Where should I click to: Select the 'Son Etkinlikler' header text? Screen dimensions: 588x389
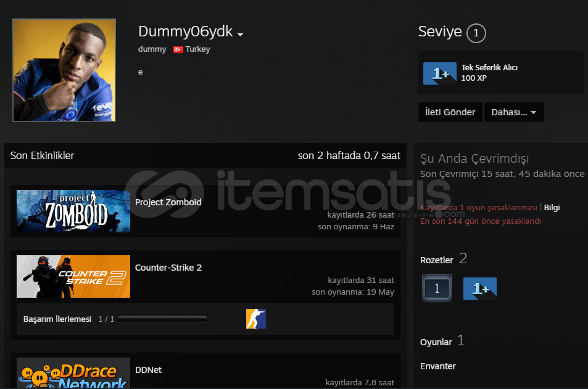[42, 155]
